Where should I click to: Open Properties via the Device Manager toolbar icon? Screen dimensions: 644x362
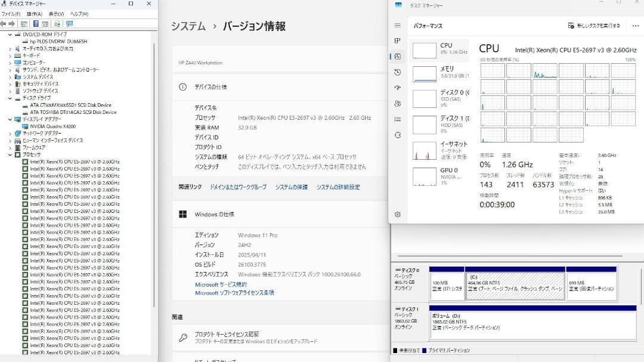tap(45, 23)
